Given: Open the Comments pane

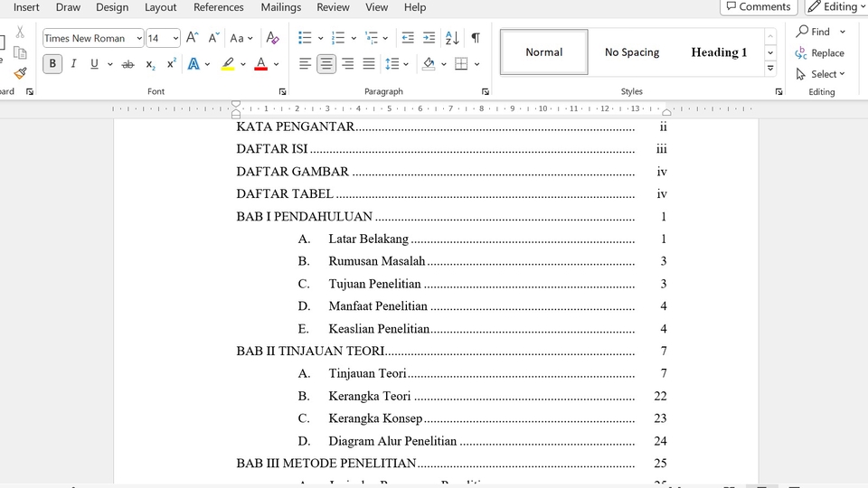Looking at the screenshot, I should (759, 6).
